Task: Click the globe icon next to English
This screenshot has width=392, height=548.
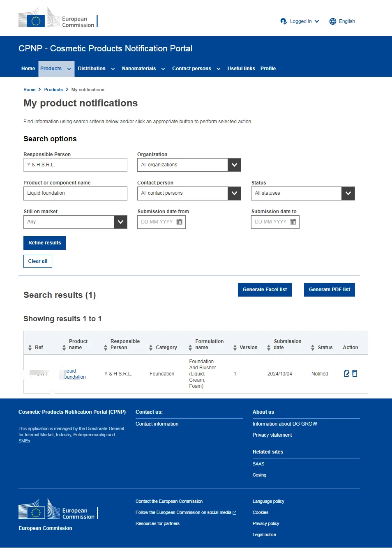Action: coord(333,21)
